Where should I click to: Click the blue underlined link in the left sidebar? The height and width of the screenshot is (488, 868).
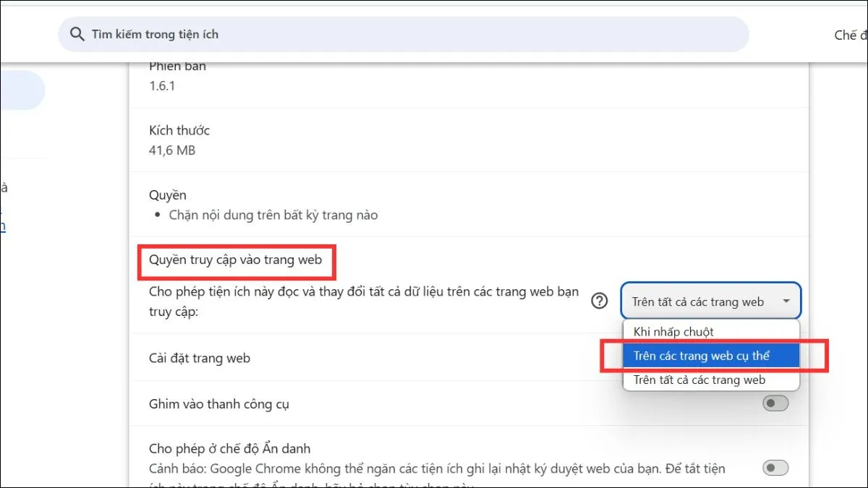click(3, 226)
